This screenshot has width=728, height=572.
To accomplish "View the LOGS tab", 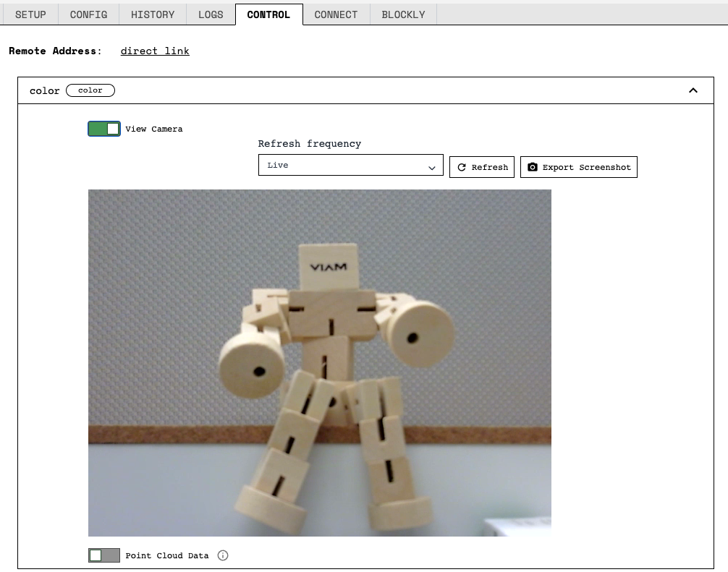I will pyautogui.click(x=211, y=14).
